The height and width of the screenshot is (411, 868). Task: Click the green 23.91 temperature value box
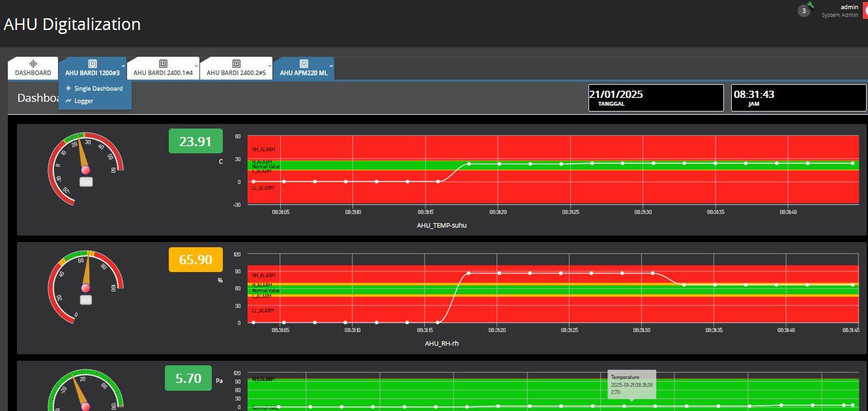pos(195,142)
